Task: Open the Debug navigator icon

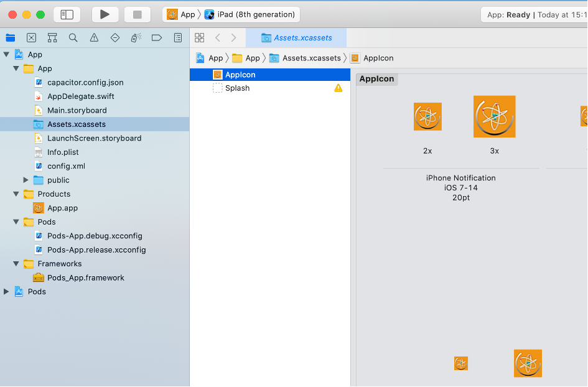Action: (136, 37)
